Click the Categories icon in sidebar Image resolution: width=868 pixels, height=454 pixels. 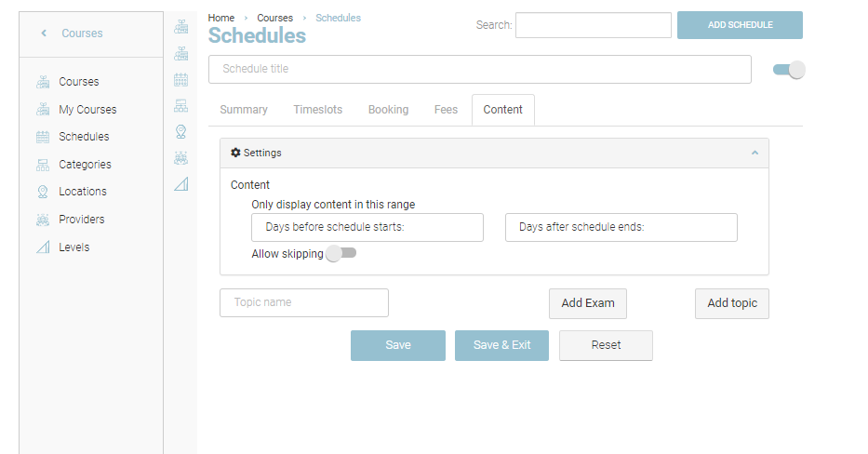(x=42, y=165)
